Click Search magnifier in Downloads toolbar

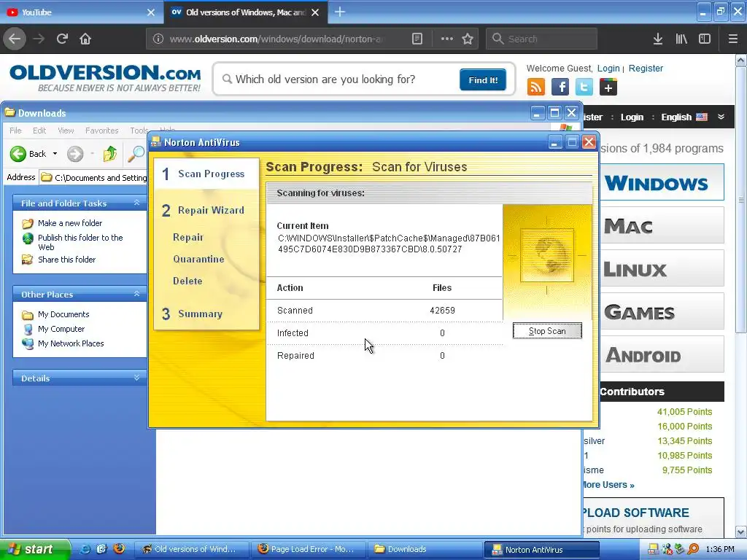click(x=136, y=154)
